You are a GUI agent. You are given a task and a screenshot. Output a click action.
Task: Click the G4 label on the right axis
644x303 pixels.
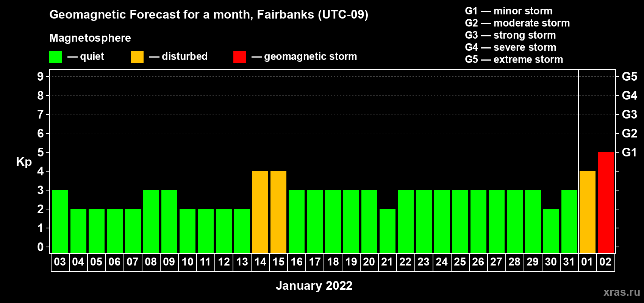point(629,95)
